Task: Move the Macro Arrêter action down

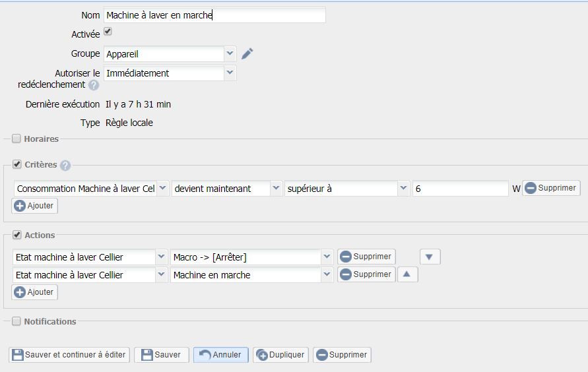Action: tap(430, 257)
